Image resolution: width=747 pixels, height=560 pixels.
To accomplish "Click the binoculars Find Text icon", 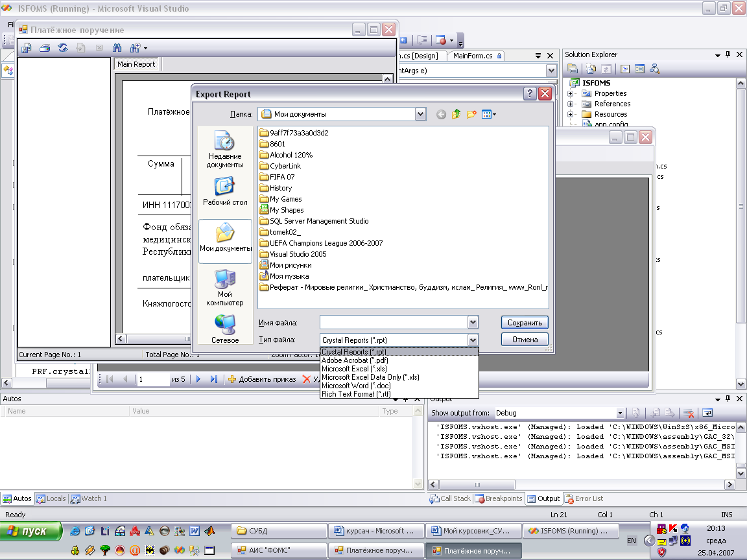I will pos(117,48).
